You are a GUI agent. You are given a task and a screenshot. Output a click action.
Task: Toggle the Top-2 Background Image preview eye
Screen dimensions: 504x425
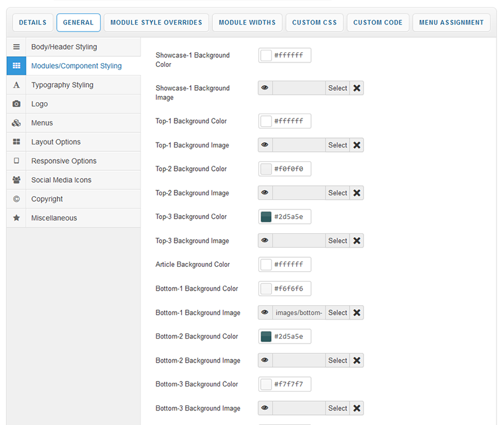265,193
